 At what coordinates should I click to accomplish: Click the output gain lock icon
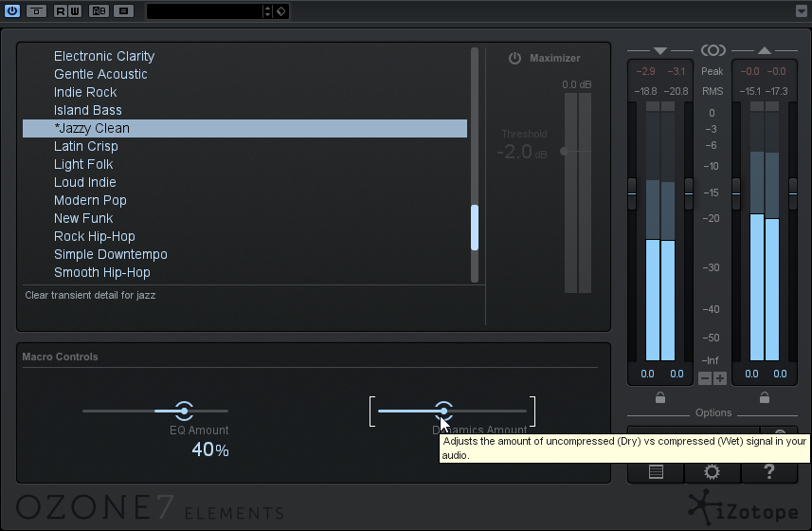click(x=765, y=398)
